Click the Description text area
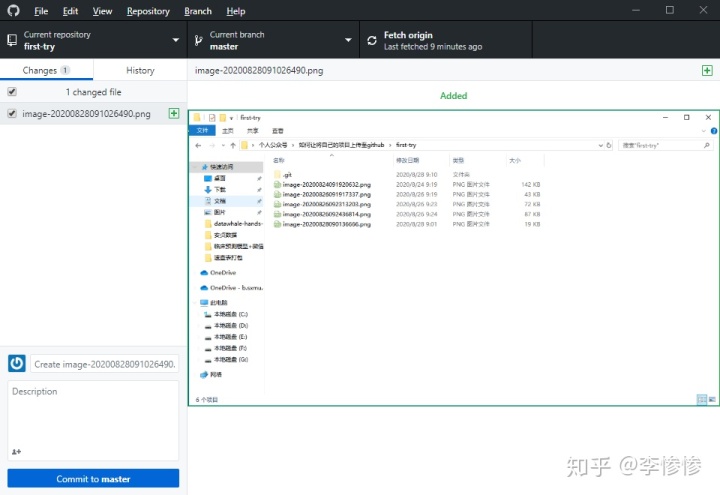Viewport: 720px width, 495px height. (x=93, y=420)
